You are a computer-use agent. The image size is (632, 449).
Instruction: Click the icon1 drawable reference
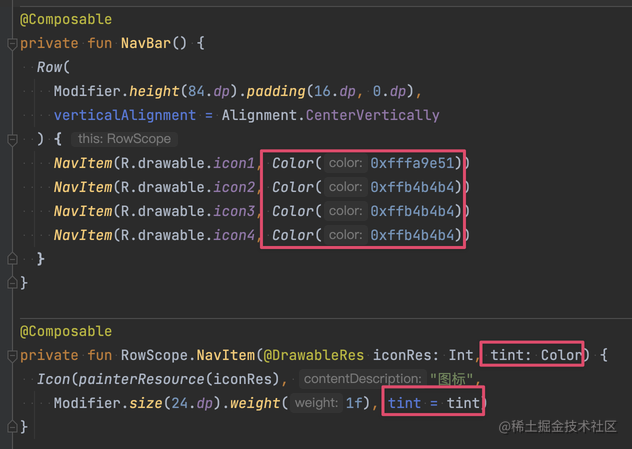[x=234, y=163]
